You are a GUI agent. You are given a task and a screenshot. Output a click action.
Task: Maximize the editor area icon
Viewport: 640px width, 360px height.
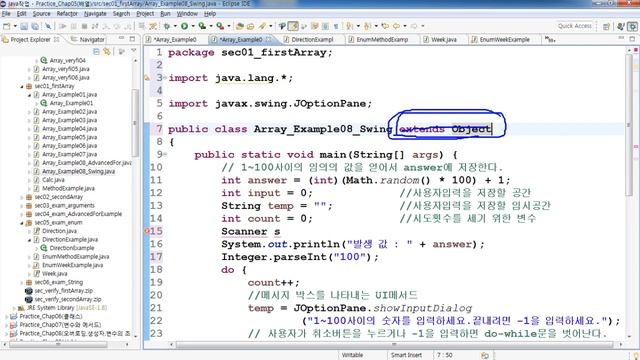(632, 39)
